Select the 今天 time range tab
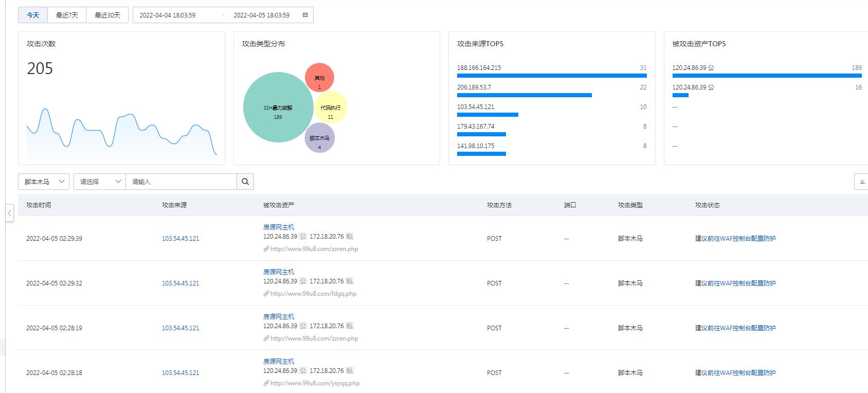This screenshot has width=868, height=393. pos(33,15)
